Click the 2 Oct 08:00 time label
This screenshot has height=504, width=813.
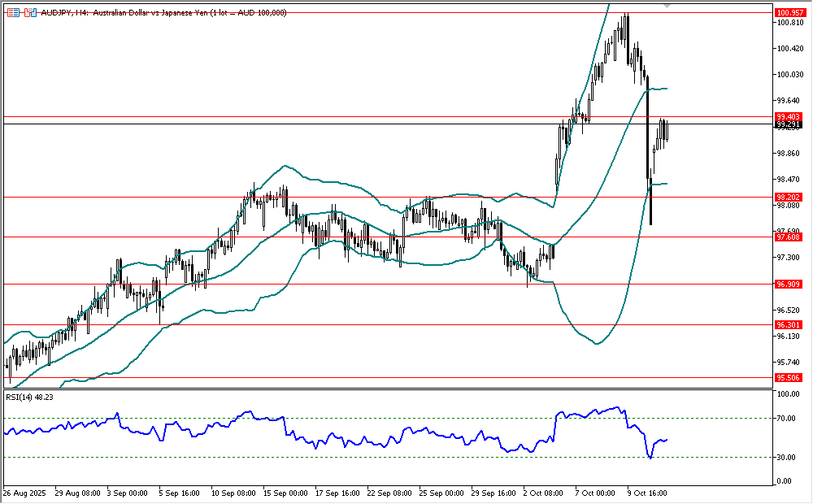pos(543,493)
